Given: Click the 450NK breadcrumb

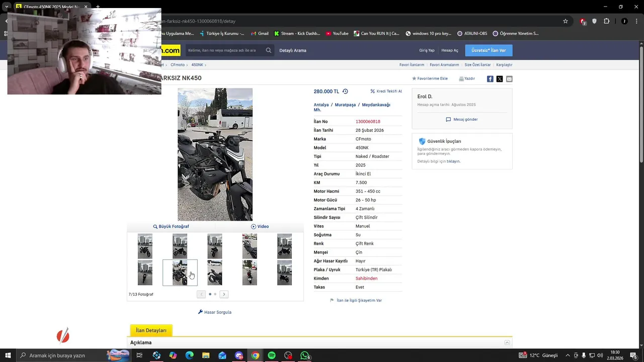Looking at the screenshot, I should tap(197, 65).
